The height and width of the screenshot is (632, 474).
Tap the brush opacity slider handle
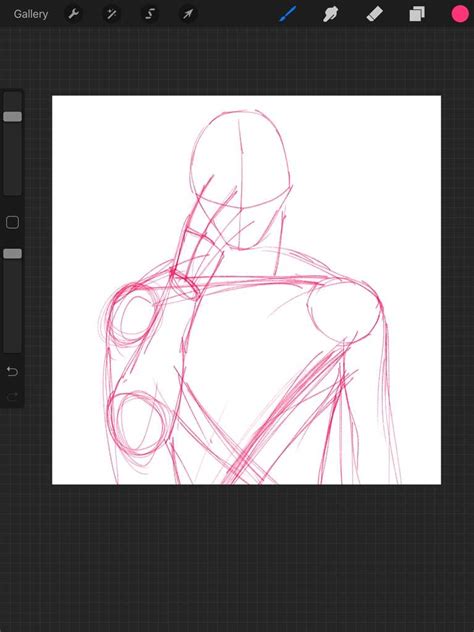pyautogui.click(x=12, y=254)
